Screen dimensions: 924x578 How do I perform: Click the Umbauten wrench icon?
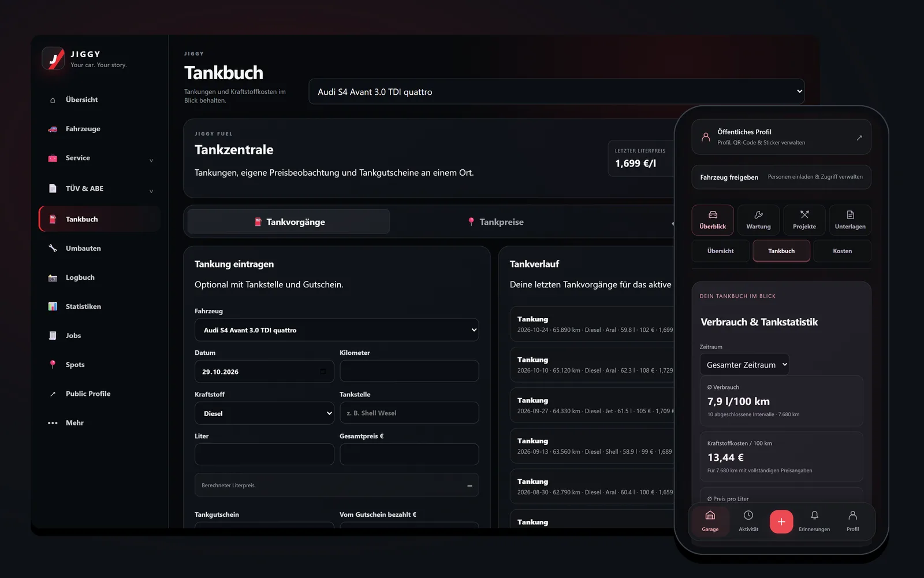(x=53, y=249)
